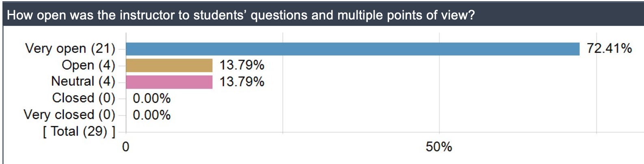Click the 0.00% value for Closed
Screen dimensions: 644x164
pos(151,99)
